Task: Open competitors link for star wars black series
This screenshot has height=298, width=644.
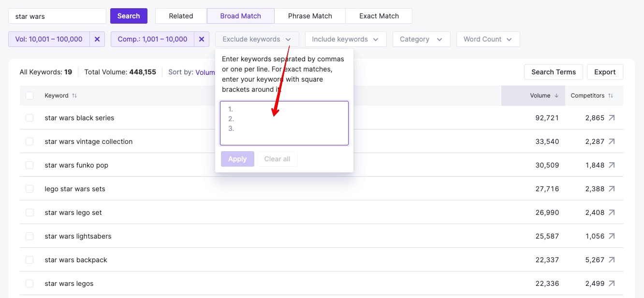Action: pyautogui.click(x=612, y=118)
